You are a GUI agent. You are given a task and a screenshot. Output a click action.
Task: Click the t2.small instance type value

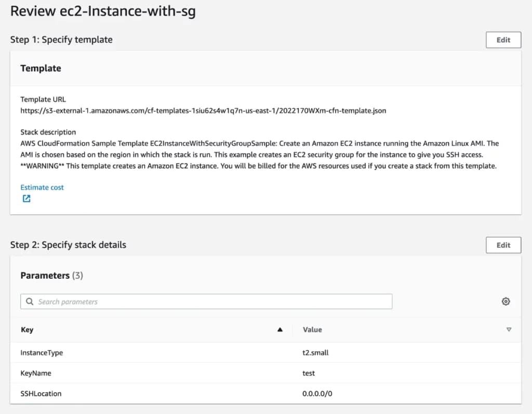315,353
